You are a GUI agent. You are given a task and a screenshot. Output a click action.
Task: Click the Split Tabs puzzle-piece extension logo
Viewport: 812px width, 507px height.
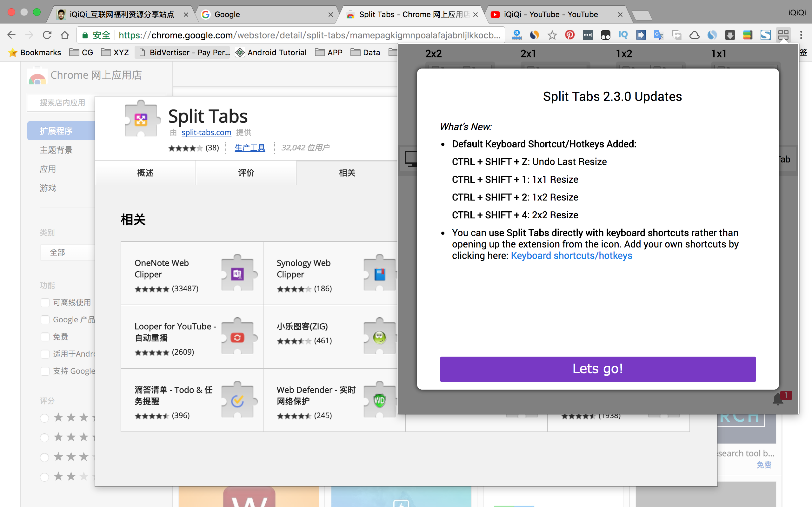point(141,119)
